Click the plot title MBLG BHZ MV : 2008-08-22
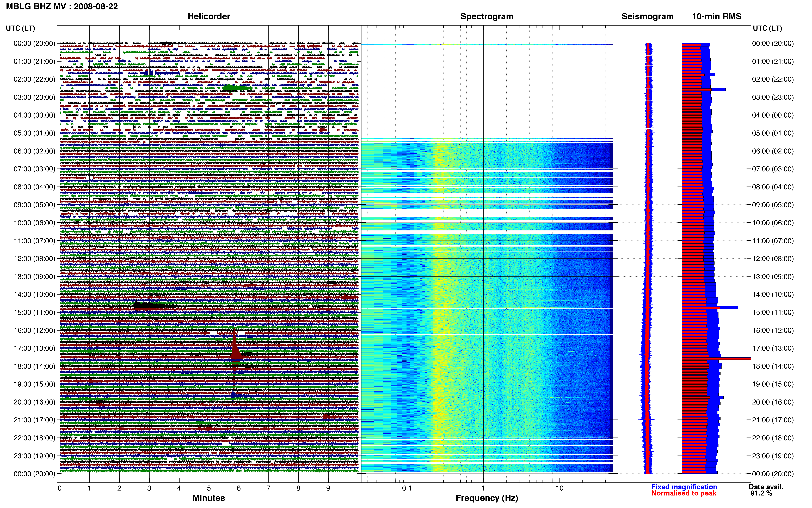The height and width of the screenshot is (508, 812). [x=62, y=6]
